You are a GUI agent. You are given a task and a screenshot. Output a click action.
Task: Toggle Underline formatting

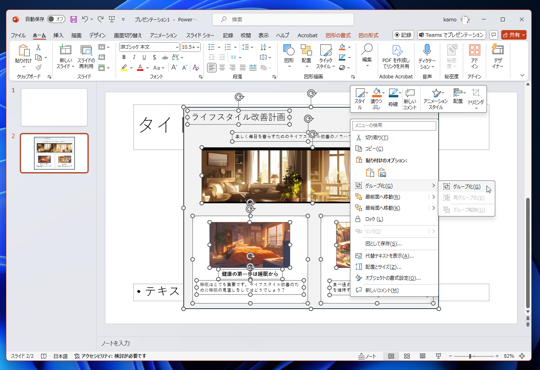pos(144,57)
